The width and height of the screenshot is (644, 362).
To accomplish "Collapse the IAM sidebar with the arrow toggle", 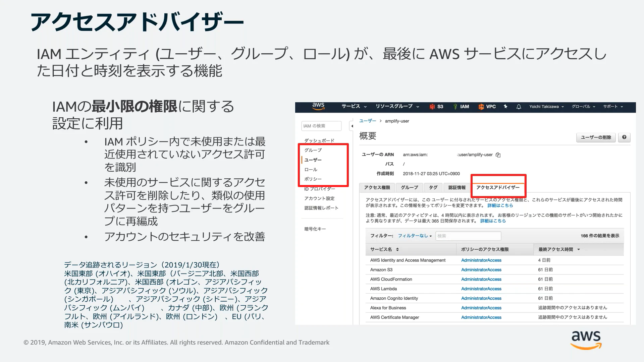I will pyautogui.click(x=352, y=125).
